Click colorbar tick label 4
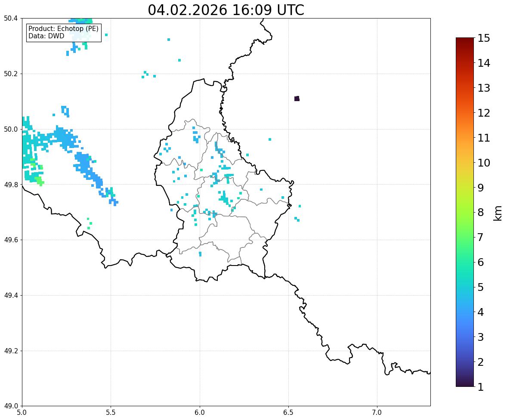The image size is (507, 420). pos(481,312)
